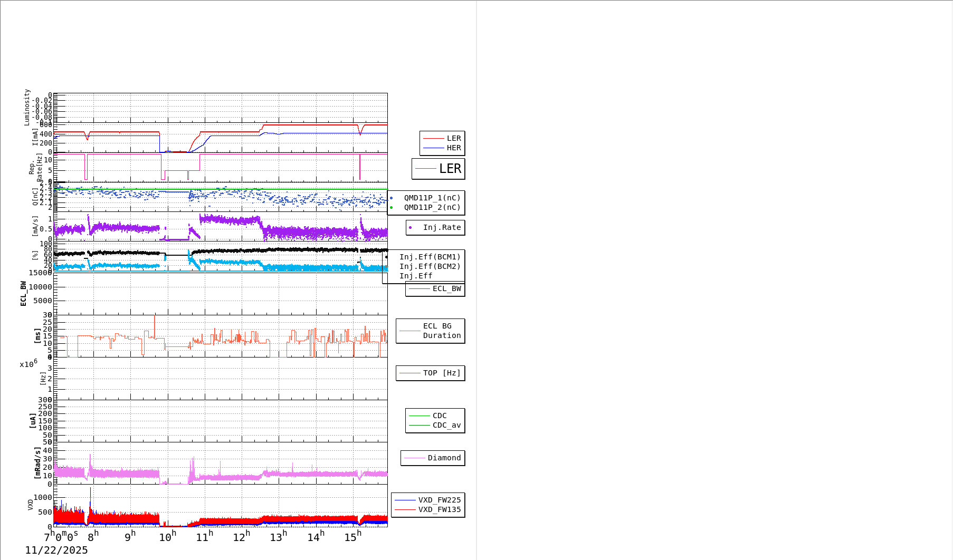This screenshot has height=560, width=953.
Task: Click the 11/22/2025 date label
Action: coord(56,551)
